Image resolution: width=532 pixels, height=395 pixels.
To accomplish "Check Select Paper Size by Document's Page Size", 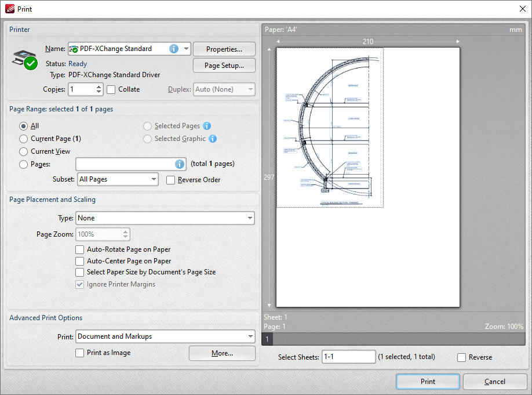I will (80, 273).
